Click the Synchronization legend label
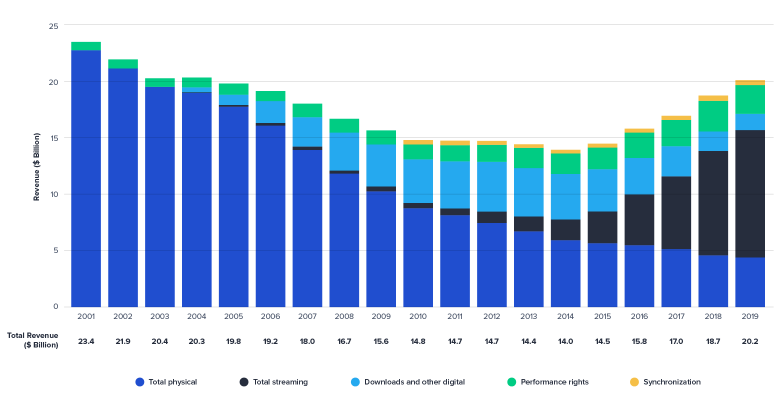This screenshot has width=780, height=395. 672,382
